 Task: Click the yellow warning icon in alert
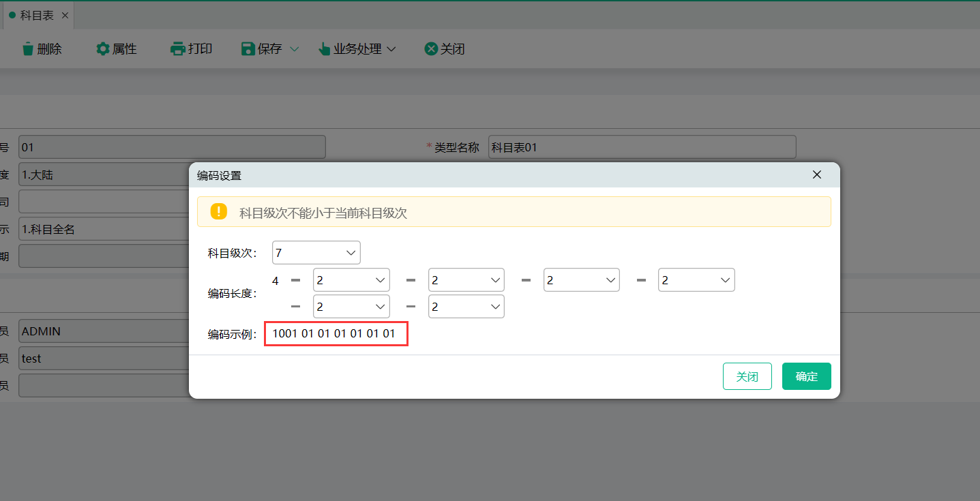coord(218,211)
